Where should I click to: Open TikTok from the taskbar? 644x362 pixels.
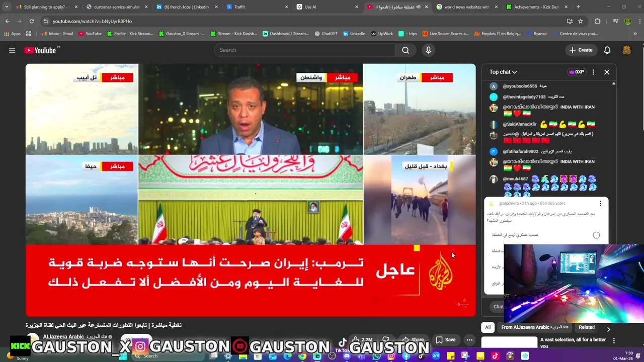495,356
